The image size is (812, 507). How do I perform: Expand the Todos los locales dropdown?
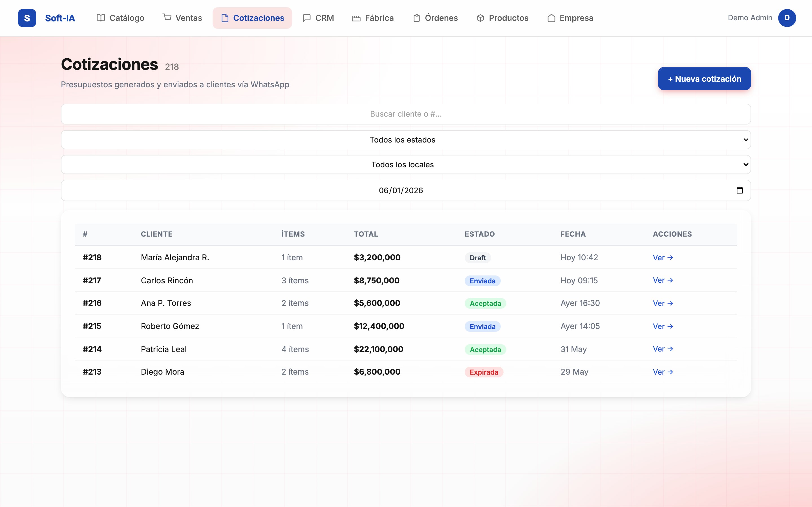(406, 165)
